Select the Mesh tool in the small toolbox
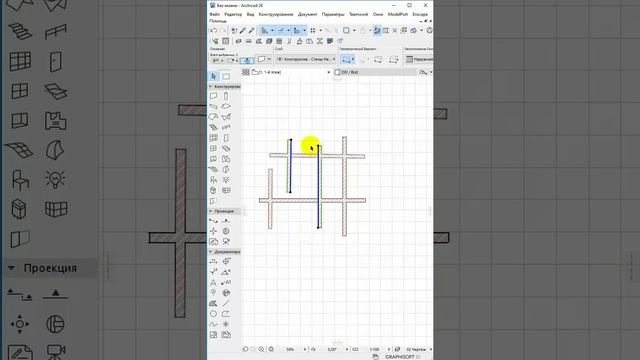This screenshot has height=360, width=640. (x=213, y=169)
